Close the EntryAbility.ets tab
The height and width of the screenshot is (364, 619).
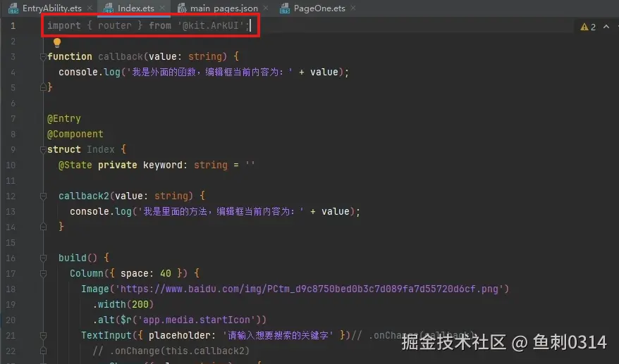(x=90, y=8)
